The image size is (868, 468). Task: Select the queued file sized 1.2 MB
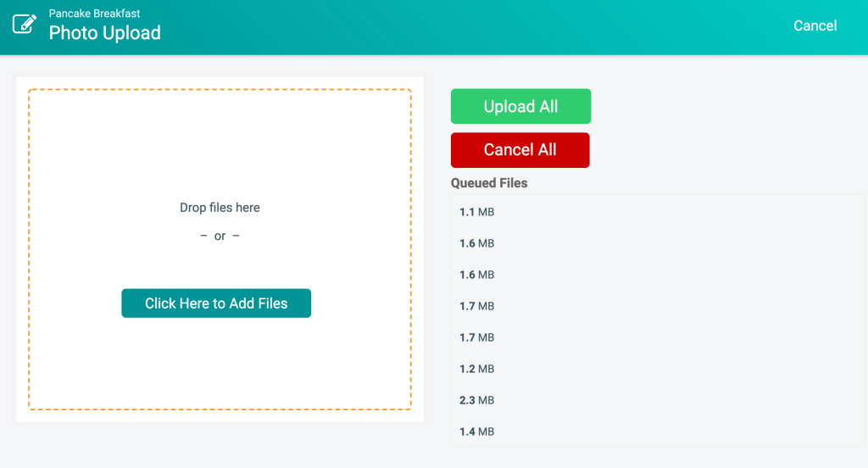tap(658, 369)
